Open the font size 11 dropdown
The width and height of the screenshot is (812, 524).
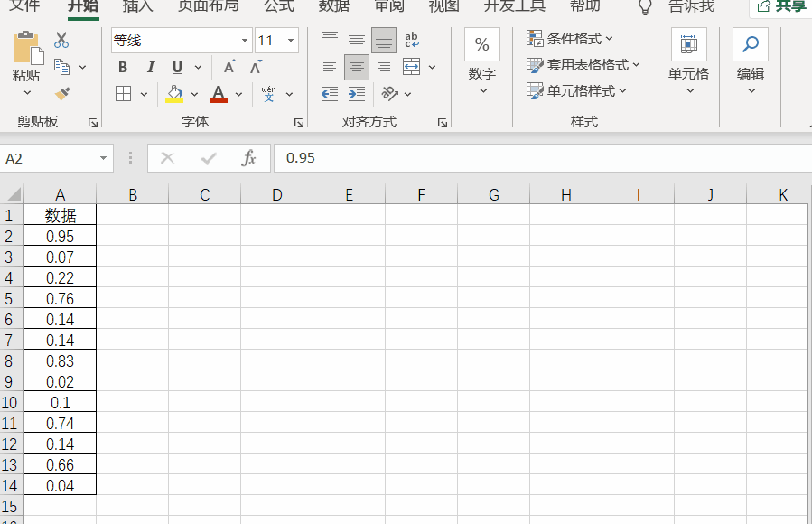291,41
